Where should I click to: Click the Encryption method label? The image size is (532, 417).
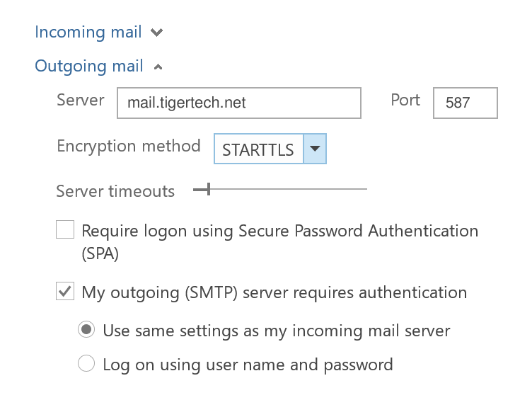[129, 147]
